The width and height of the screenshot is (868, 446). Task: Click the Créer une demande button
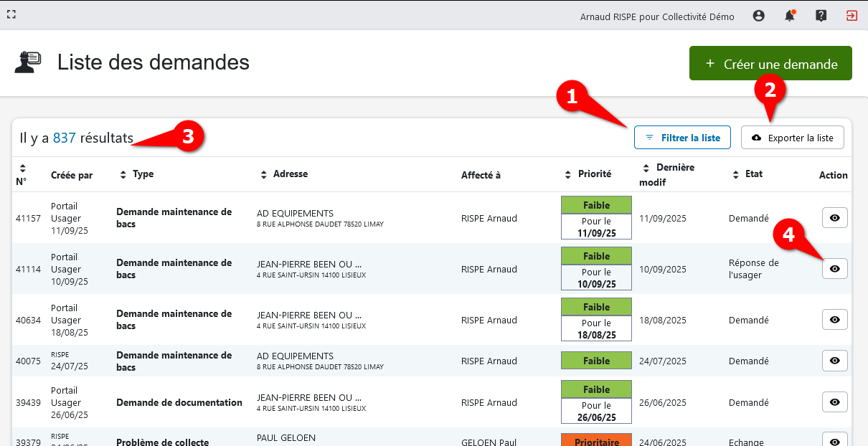(x=770, y=64)
